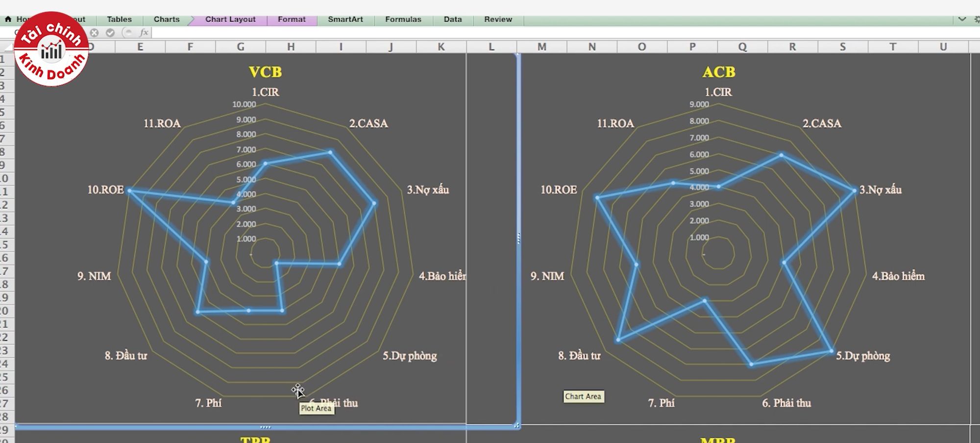Click the 10.ROE label on VCB chart
The height and width of the screenshot is (443, 980).
tap(105, 190)
